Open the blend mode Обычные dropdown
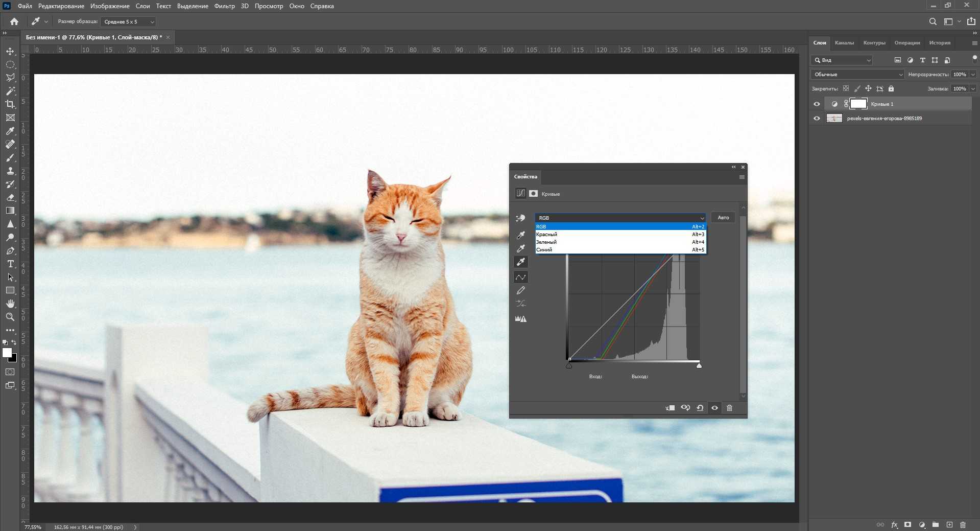 pyautogui.click(x=857, y=75)
